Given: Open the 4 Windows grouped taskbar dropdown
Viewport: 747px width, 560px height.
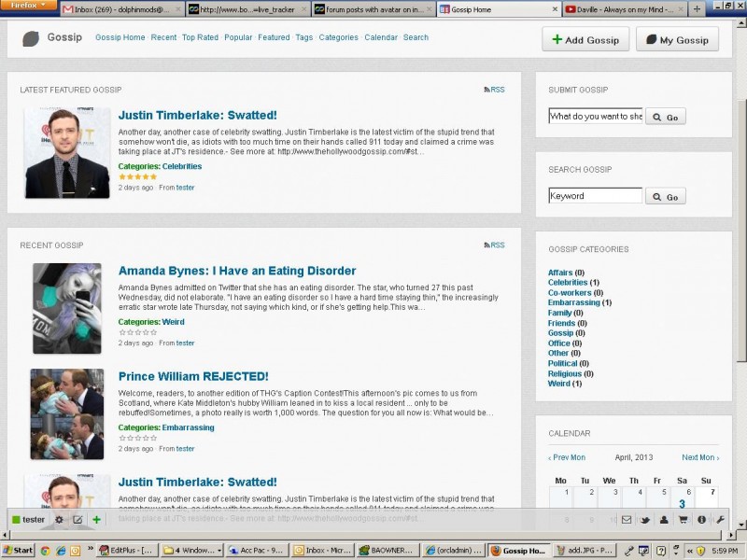Looking at the screenshot, I should click(x=192, y=551).
